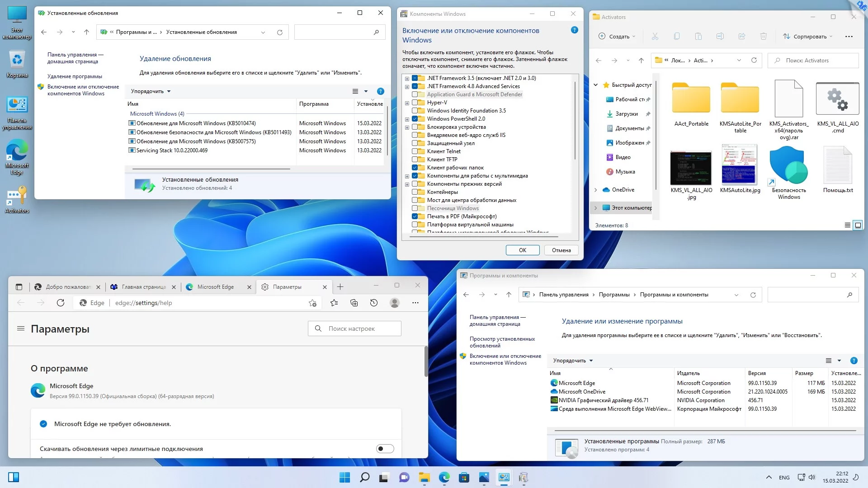Screen dimensions: 868x488
Task: Click OK in Windows Components dialog
Action: (522, 250)
